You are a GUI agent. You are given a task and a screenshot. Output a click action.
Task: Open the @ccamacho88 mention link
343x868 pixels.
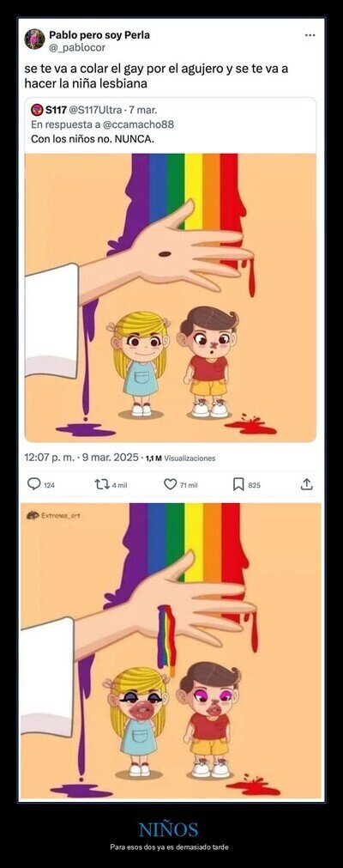pyautogui.click(x=138, y=124)
